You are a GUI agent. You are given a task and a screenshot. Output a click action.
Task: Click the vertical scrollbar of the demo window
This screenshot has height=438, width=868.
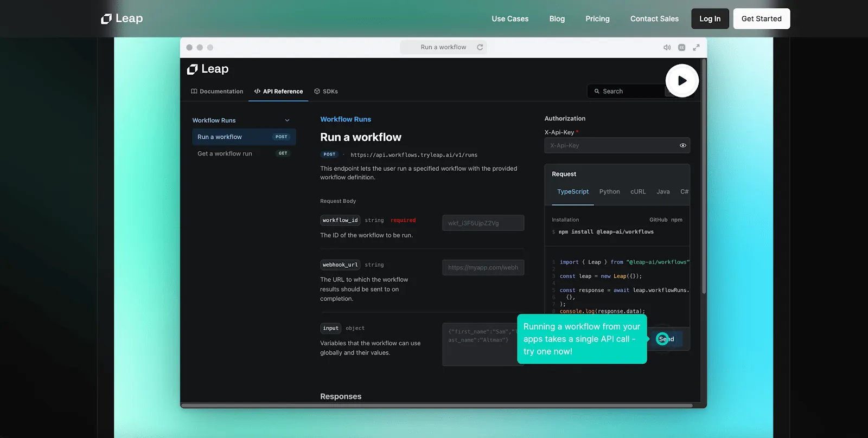click(704, 177)
